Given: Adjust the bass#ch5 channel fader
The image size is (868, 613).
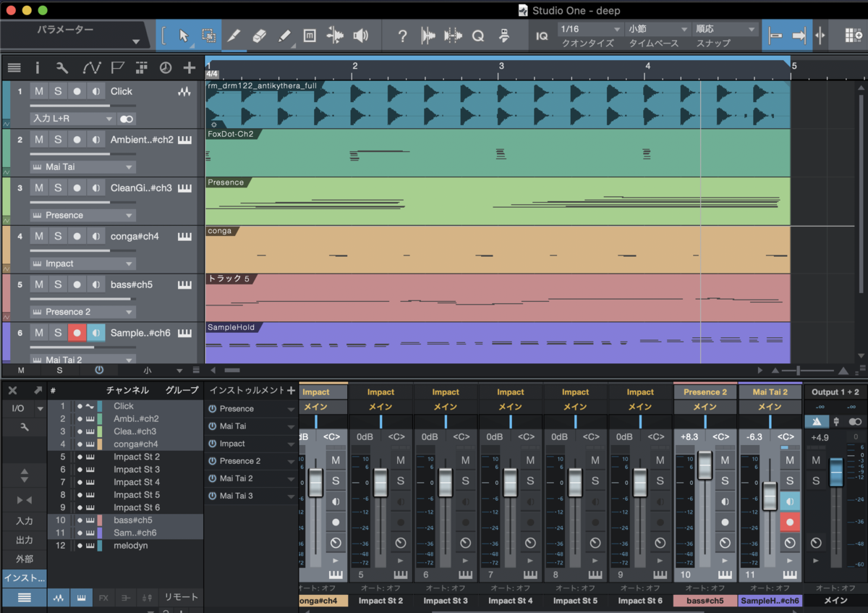Looking at the screenshot, I should click(705, 465).
